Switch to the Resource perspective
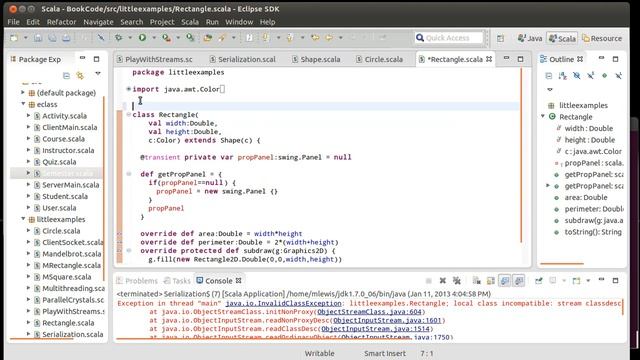640x360 pixels. [x=602, y=38]
